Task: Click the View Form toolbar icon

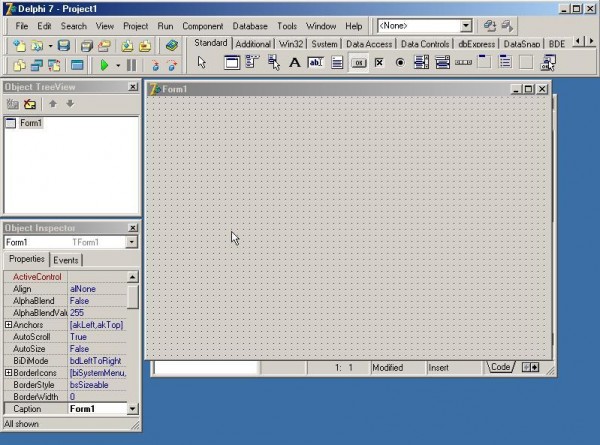Action: (37, 66)
